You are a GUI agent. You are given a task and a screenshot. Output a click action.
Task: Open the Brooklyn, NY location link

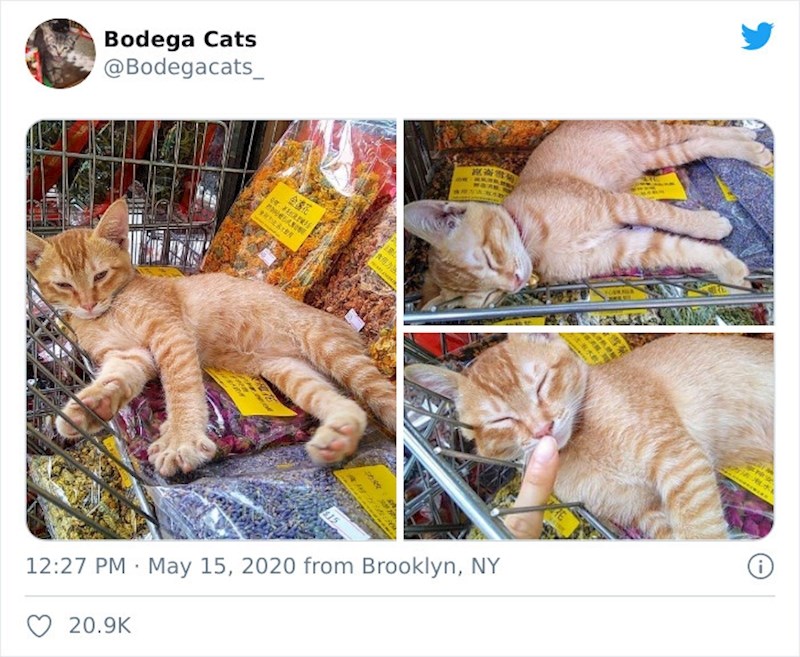[x=431, y=566]
